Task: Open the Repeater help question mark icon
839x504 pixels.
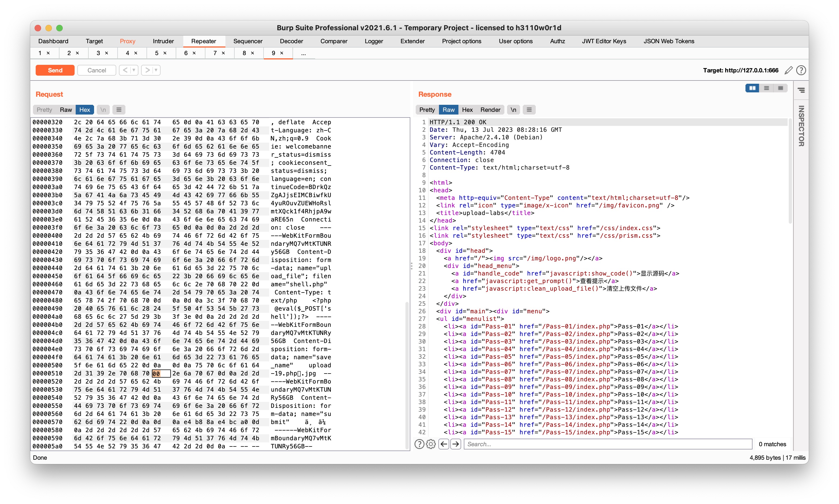Action: click(x=801, y=70)
